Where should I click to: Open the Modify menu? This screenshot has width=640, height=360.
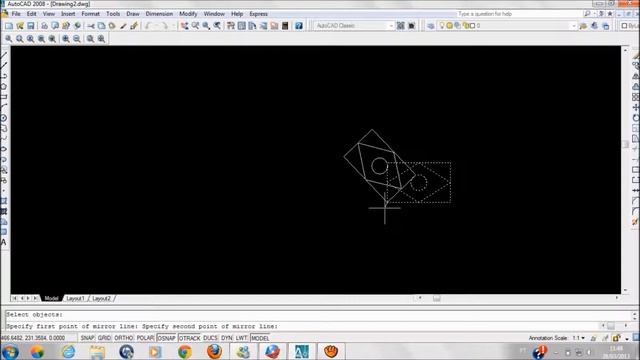(188, 14)
